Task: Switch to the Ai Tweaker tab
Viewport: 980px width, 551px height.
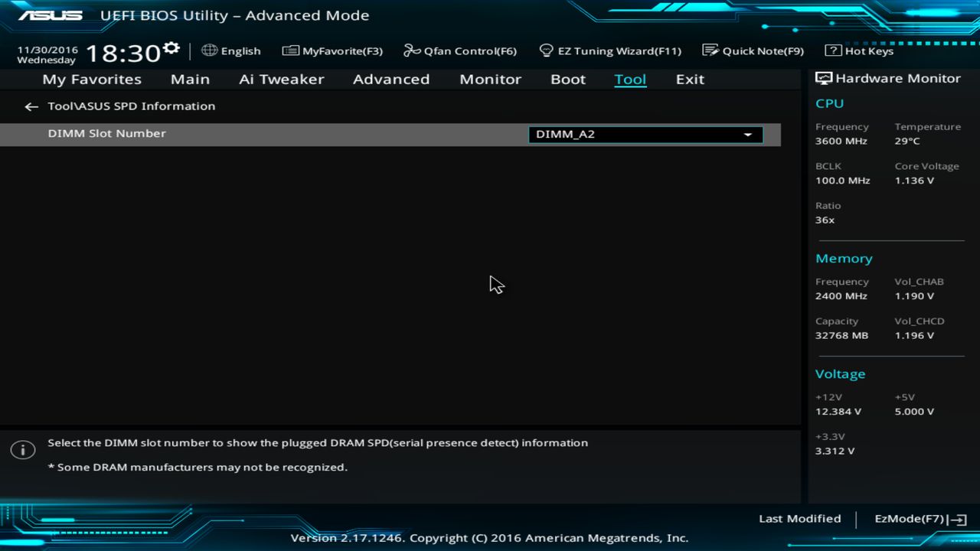Action: point(281,79)
